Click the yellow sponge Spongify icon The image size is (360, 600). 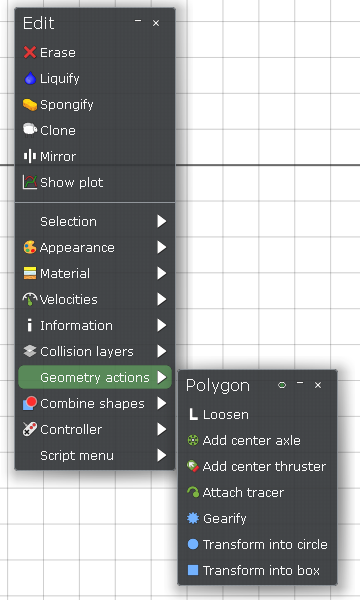coord(30,104)
